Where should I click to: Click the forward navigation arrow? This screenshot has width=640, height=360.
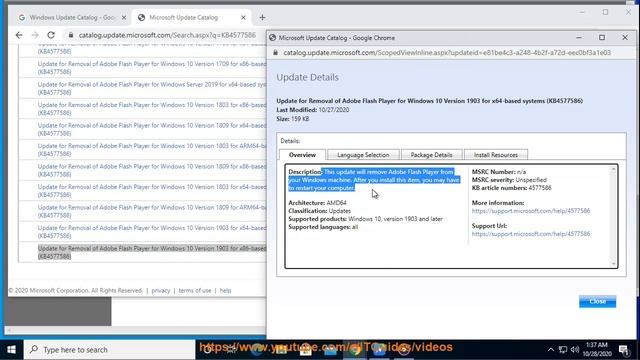(x=35, y=35)
